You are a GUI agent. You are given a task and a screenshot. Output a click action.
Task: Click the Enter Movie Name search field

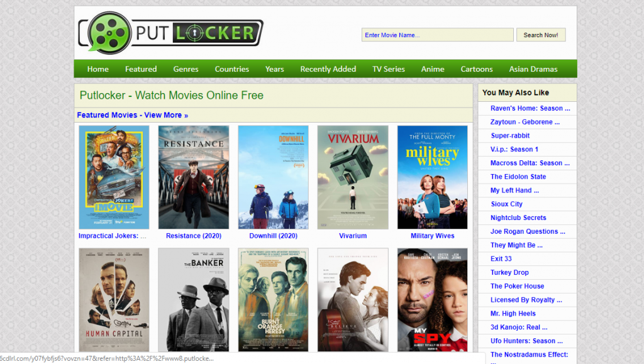(x=437, y=35)
